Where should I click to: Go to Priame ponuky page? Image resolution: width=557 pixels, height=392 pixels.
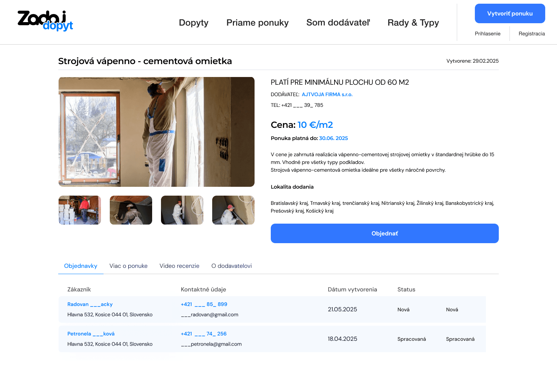(258, 23)
